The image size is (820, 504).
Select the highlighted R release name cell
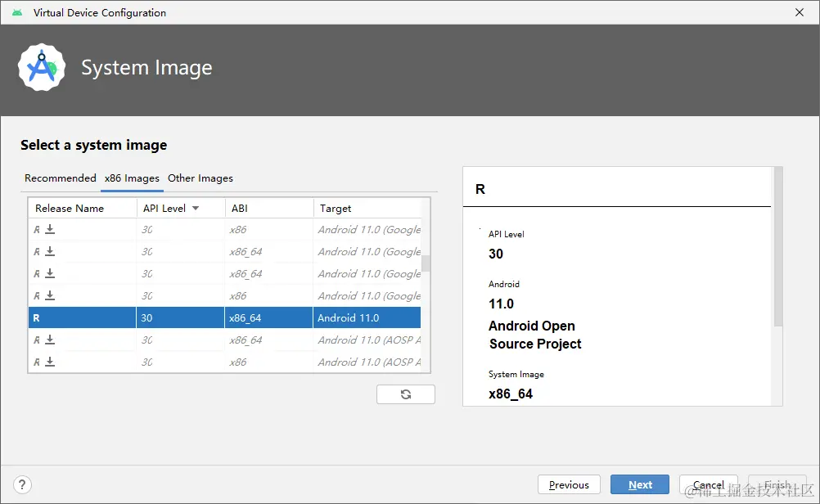tap(82, 318)
